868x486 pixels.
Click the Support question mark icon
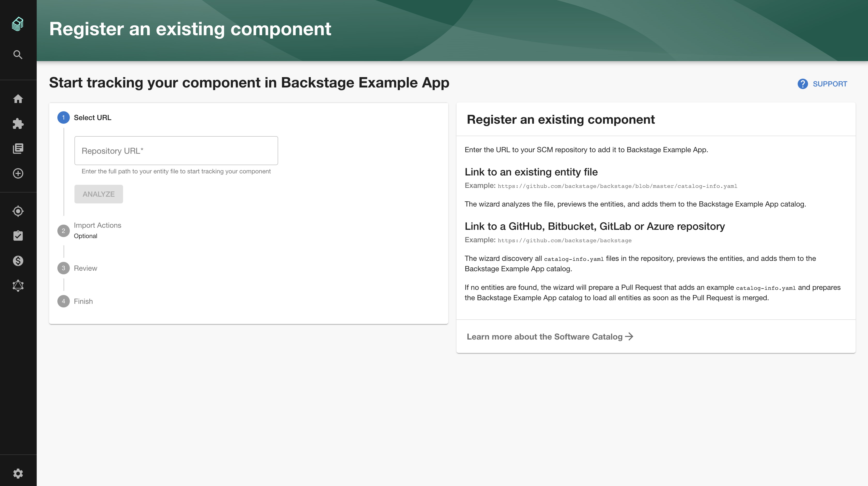803,84
